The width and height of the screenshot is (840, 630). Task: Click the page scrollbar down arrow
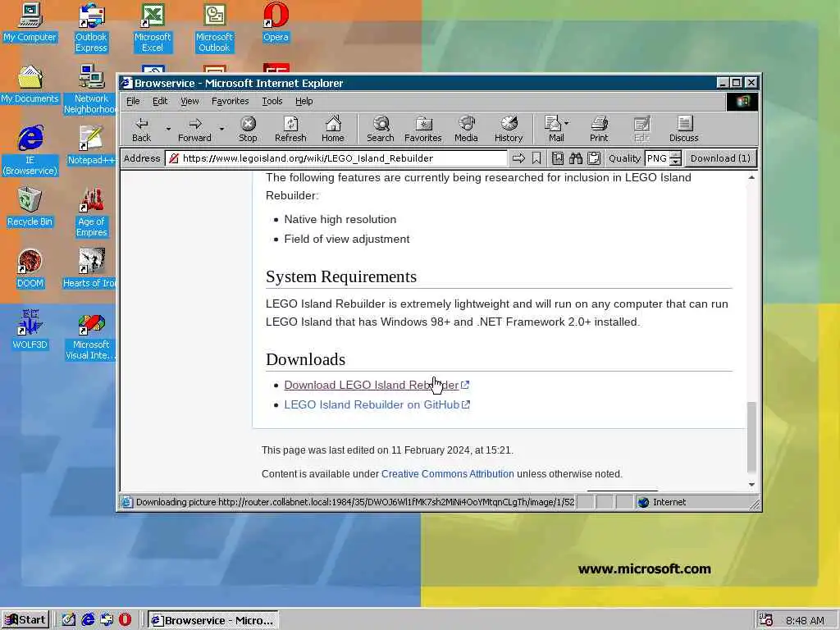[751, 484]
